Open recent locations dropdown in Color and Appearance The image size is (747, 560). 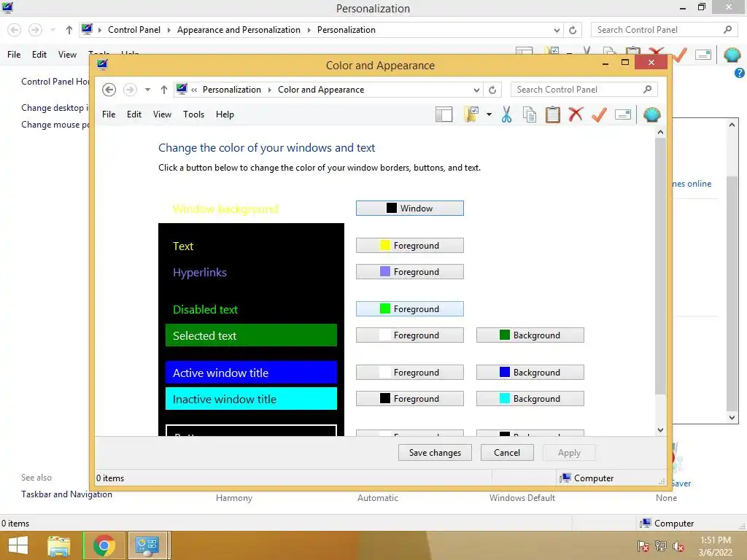click(147, 90)
